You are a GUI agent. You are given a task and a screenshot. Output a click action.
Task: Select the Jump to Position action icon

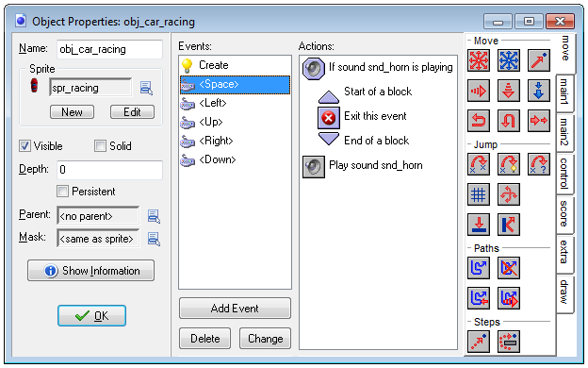point(479,164)
